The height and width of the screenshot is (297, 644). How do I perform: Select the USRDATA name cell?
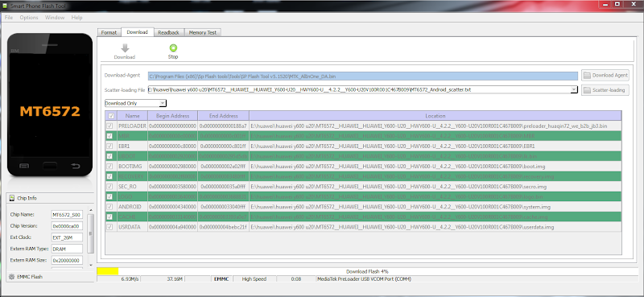click(x=132, y=227)
